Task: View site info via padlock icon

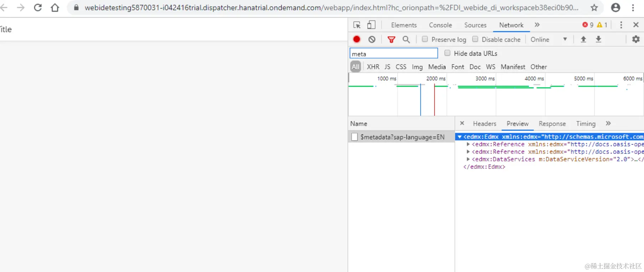Action: (76, 7)
